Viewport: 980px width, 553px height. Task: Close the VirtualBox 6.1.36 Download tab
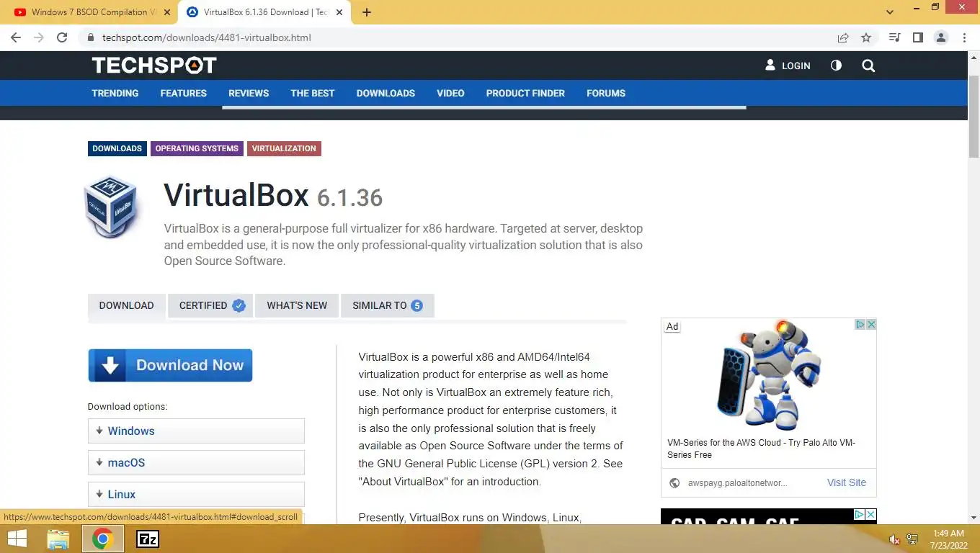tap(340, 12)
